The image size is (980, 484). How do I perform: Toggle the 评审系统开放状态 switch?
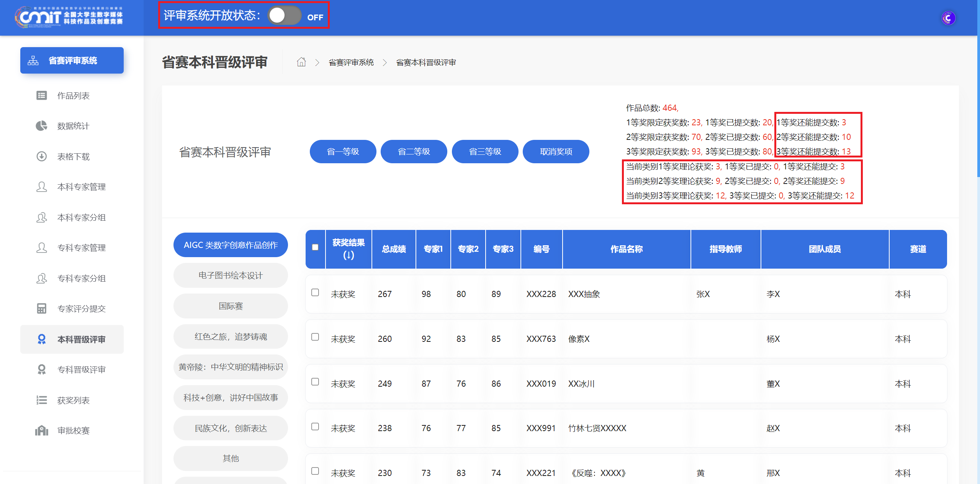tap(285, 16)
